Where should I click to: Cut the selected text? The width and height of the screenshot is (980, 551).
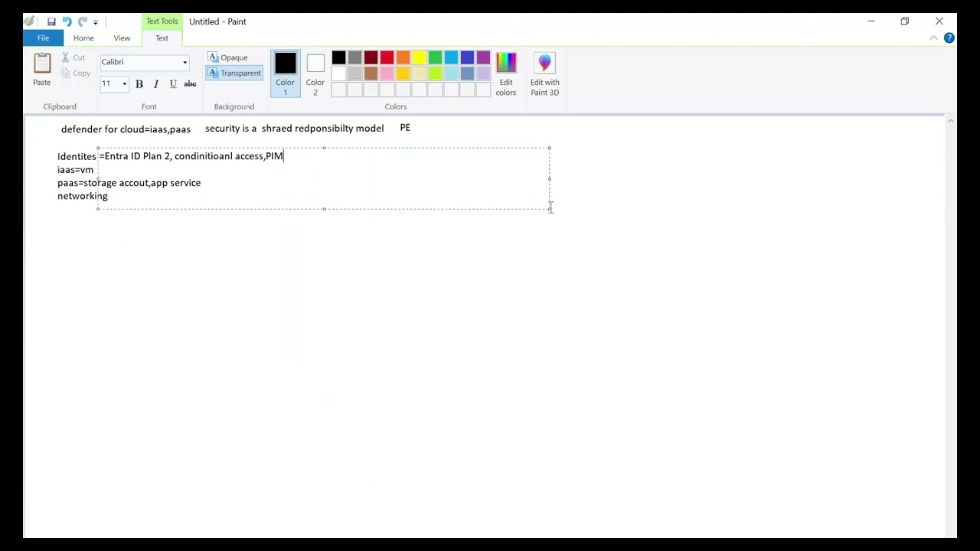point(73,58)
